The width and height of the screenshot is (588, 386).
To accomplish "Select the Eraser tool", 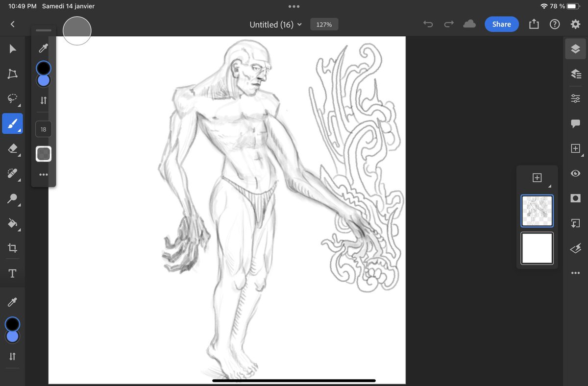I will point(13,149).
